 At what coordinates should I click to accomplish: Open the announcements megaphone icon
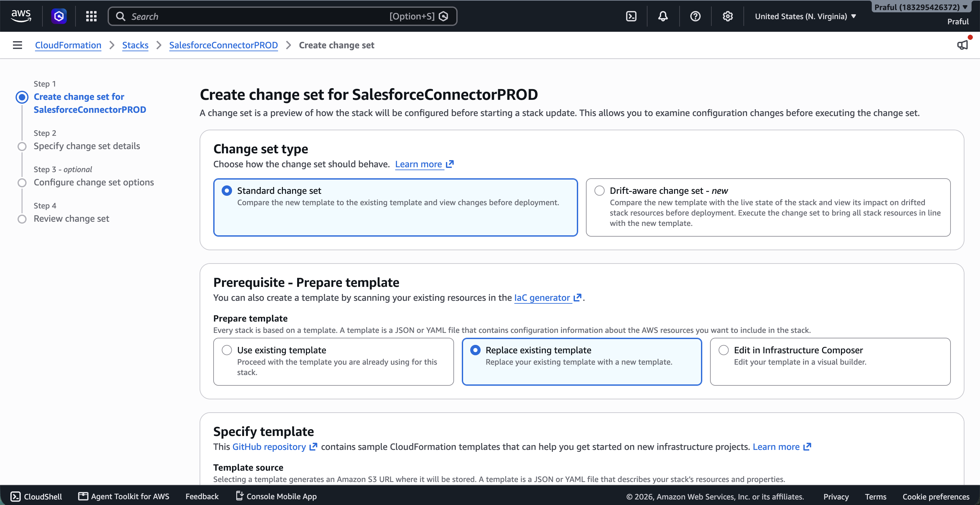[962, 45]
